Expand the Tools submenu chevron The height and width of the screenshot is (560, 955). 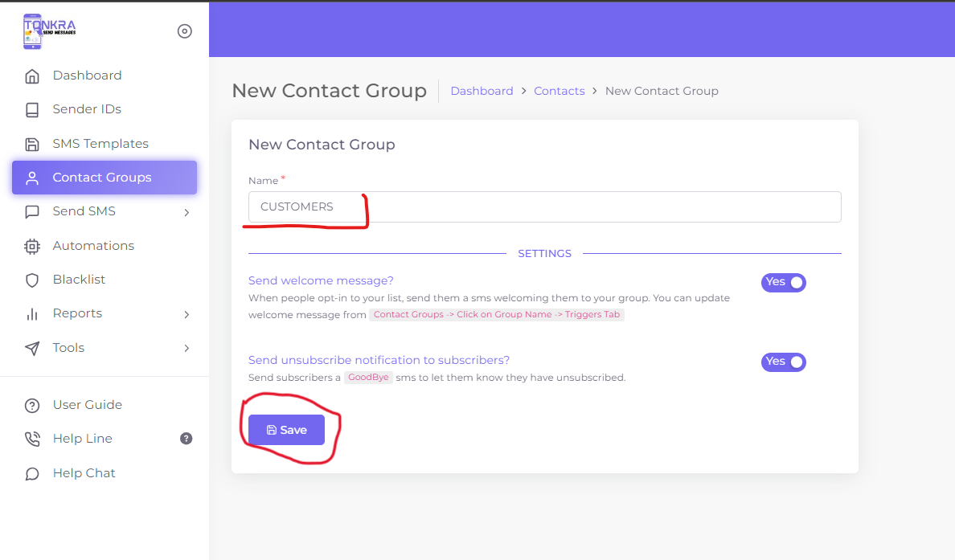point(186,349)
